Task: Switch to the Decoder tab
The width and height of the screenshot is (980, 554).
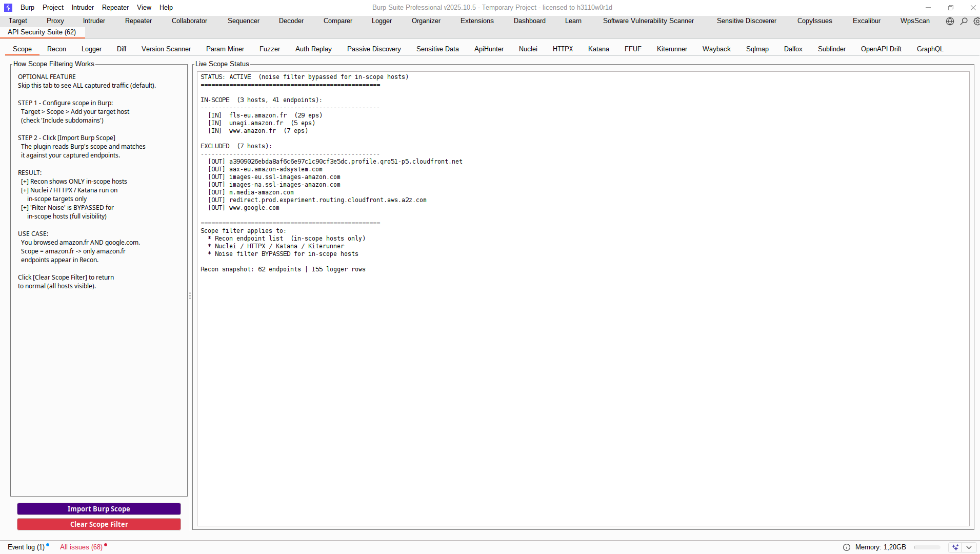Action: click(x=291, y=21)
